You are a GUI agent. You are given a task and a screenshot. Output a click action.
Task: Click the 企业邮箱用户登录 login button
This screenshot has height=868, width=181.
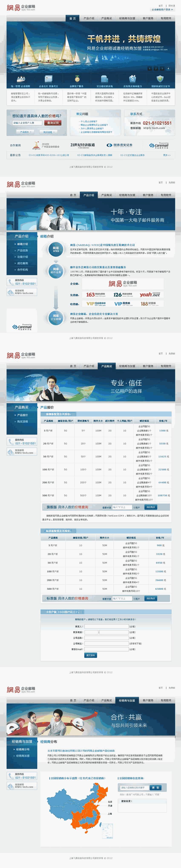[x=162, y=9]
